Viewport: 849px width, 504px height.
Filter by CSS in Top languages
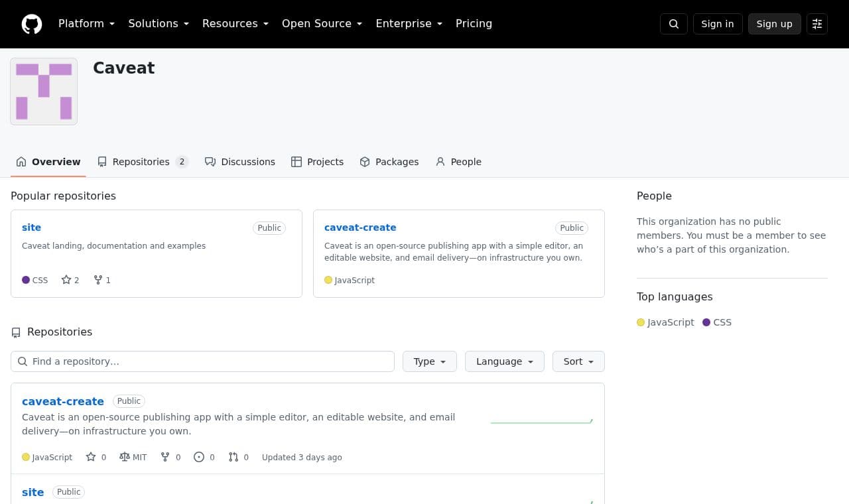pos(717,322)
